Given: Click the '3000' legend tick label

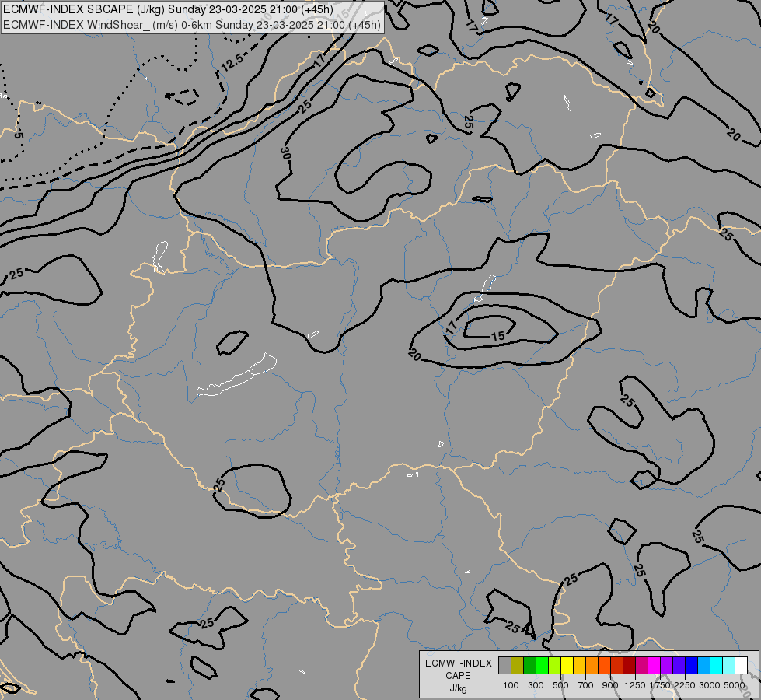Looking at the screenshot, I should (710, 685).
